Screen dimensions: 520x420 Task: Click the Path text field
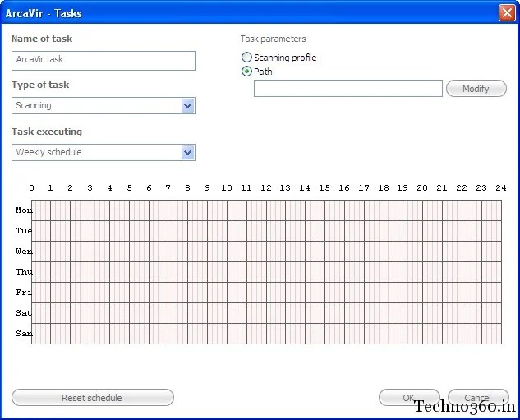[347, 88]
